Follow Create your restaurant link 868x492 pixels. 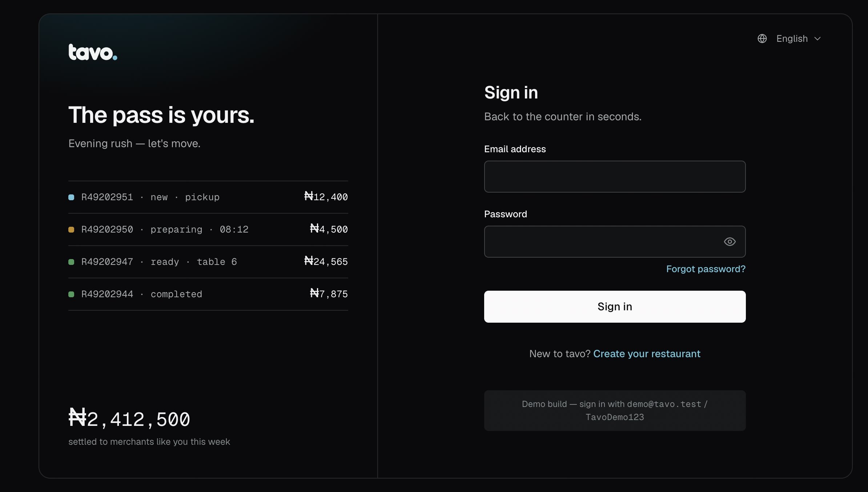(647, 354)
